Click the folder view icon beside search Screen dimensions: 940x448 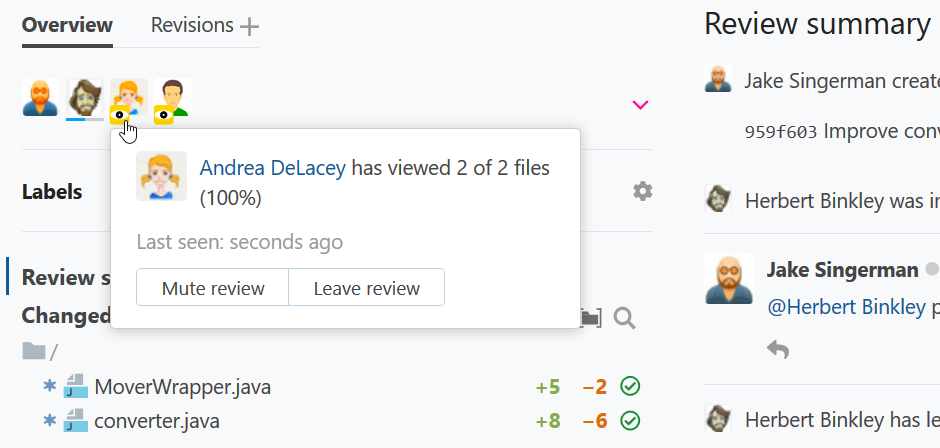[x=591, y=318]
